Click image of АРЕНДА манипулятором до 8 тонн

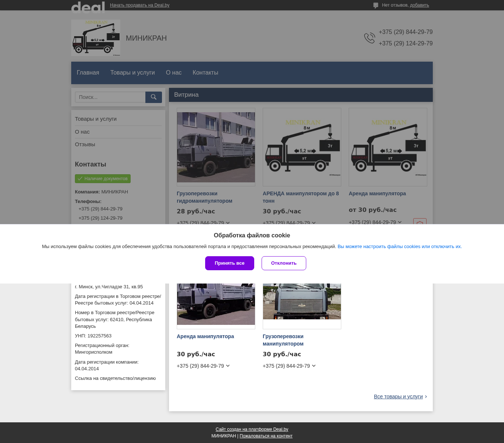click(x=302, y=147)
